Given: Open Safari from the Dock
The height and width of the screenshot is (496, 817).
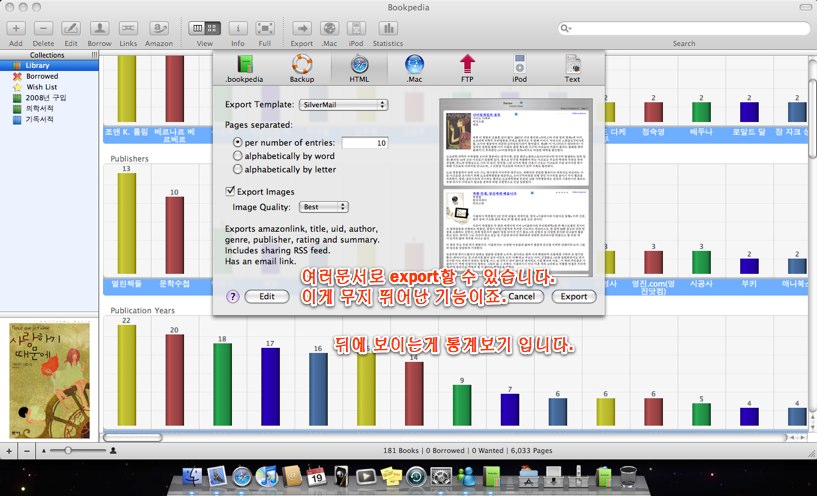Looking at the screenshot, I should [242, 476].
